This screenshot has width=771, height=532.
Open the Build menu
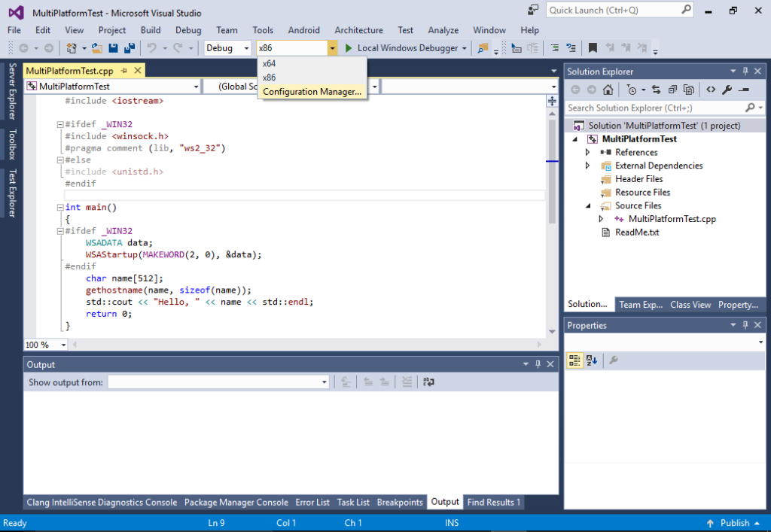click(150, 30)
